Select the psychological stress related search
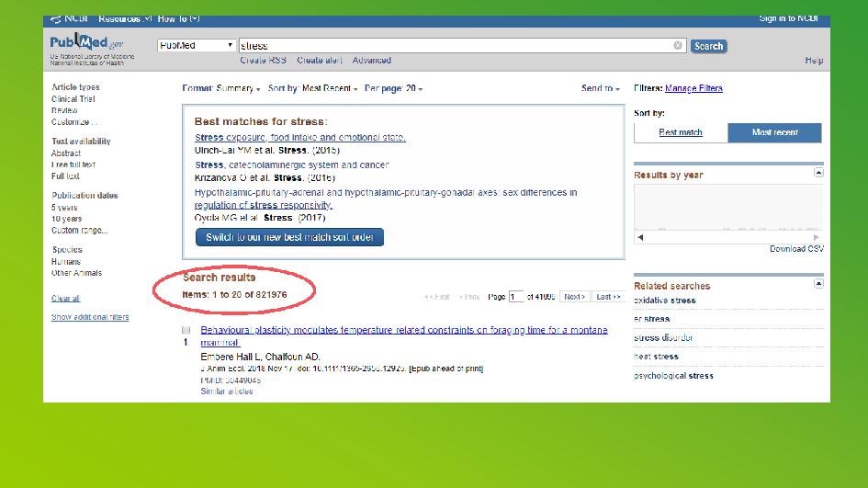Screen dimensions: 868x488 point(673,376)
